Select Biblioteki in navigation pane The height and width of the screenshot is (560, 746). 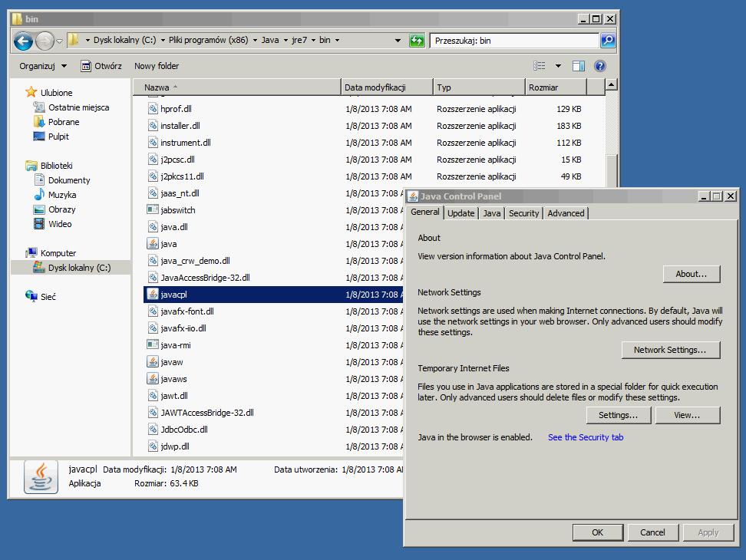56,166
